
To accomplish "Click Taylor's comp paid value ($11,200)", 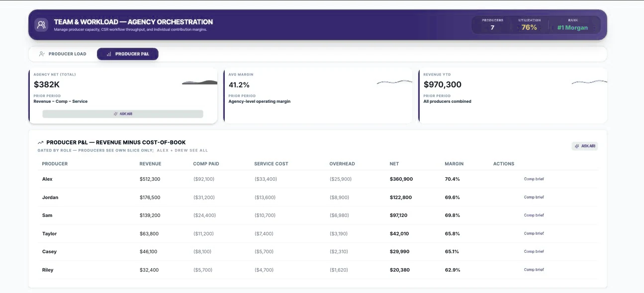I will [204, 233].
